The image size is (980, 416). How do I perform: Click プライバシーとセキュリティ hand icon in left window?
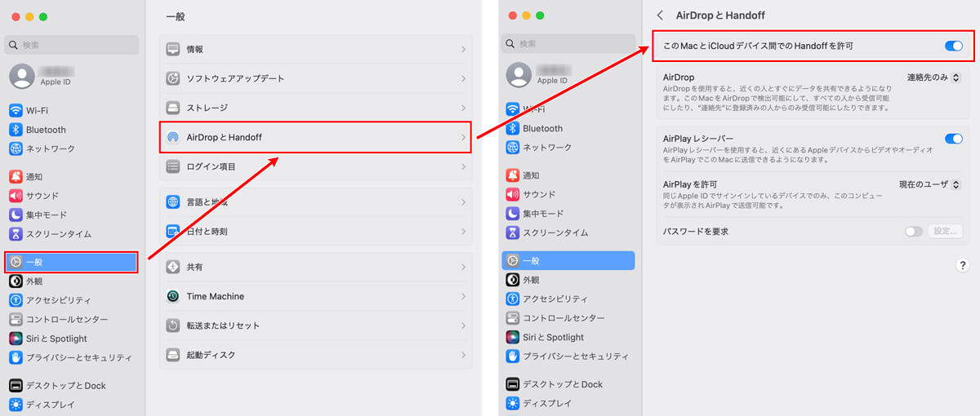[16, 357]
